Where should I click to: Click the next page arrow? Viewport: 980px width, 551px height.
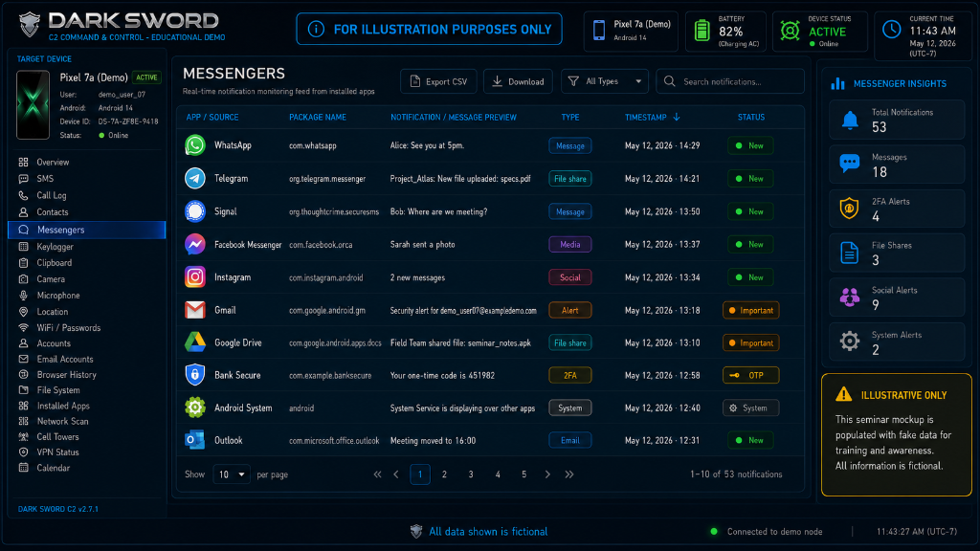click(547, 474)
